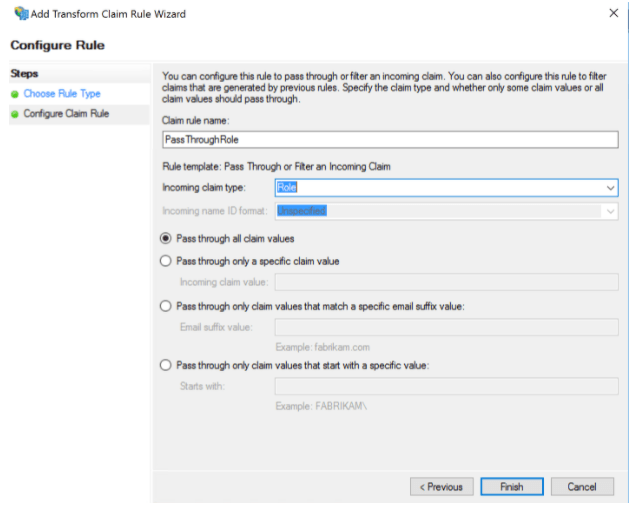Select Pass through all claim values
The height and width of the screenshot is (512, 641).
point(166,238)
